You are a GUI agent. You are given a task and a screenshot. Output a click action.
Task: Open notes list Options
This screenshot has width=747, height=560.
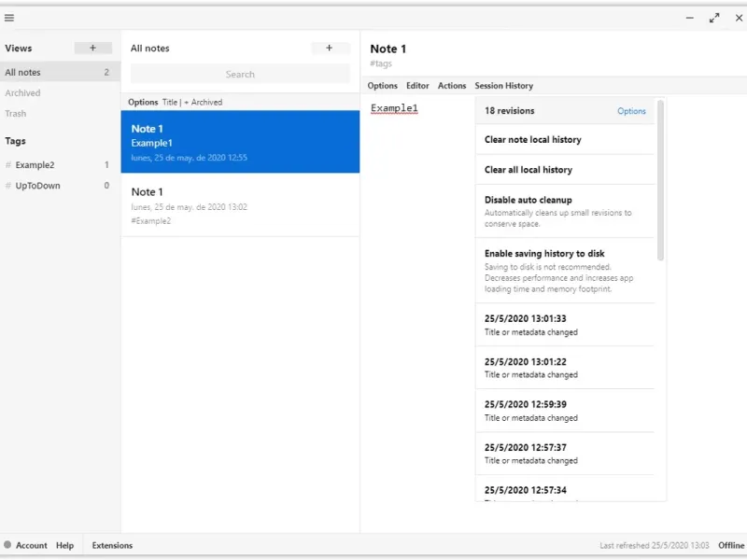pos(143,102)
